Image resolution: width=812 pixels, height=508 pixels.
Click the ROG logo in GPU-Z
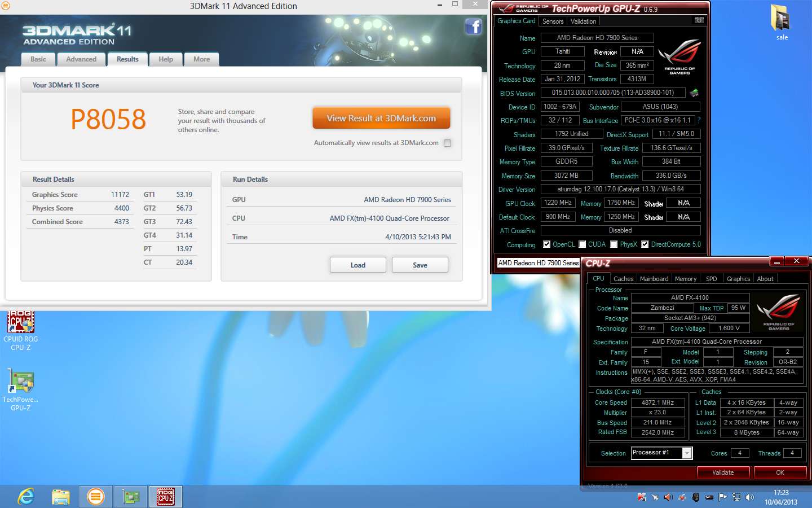coord(679,57)
